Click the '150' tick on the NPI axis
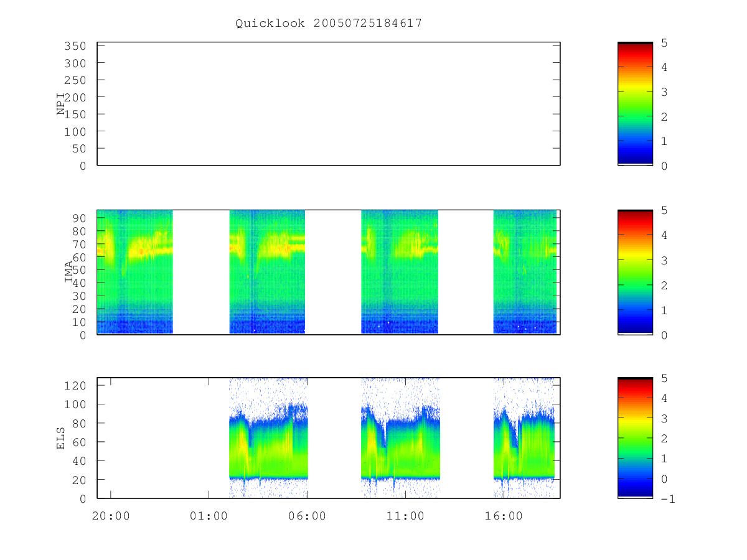Viewport: 747px width, 560px height. tap(76, 114)
